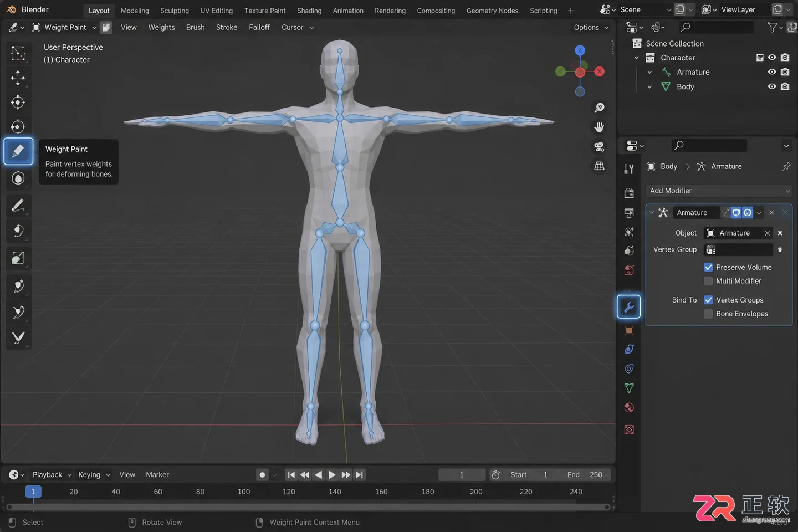Viewport: 798px width, 532px height.
Task: Toggle Vertex Groups bind checkbox
Action: [708, 300]
